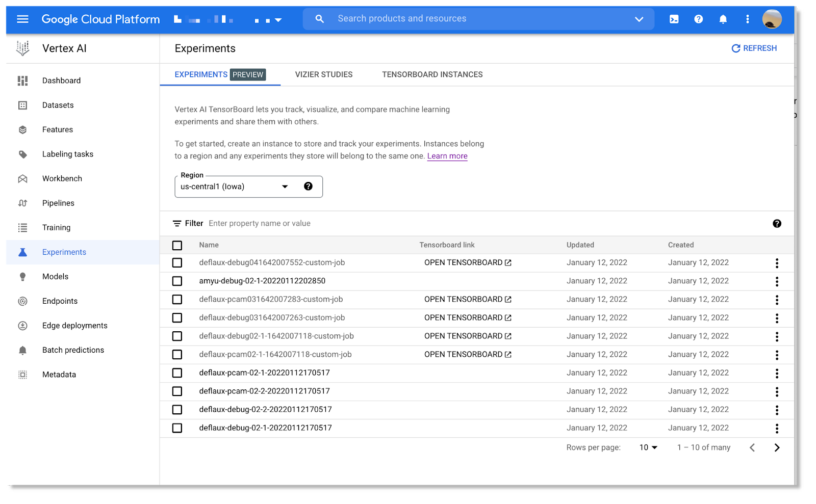Check the deflaux-debug041642007552-custom-job row checkbox
816x504 pixels.
click(x=177, y=262)
